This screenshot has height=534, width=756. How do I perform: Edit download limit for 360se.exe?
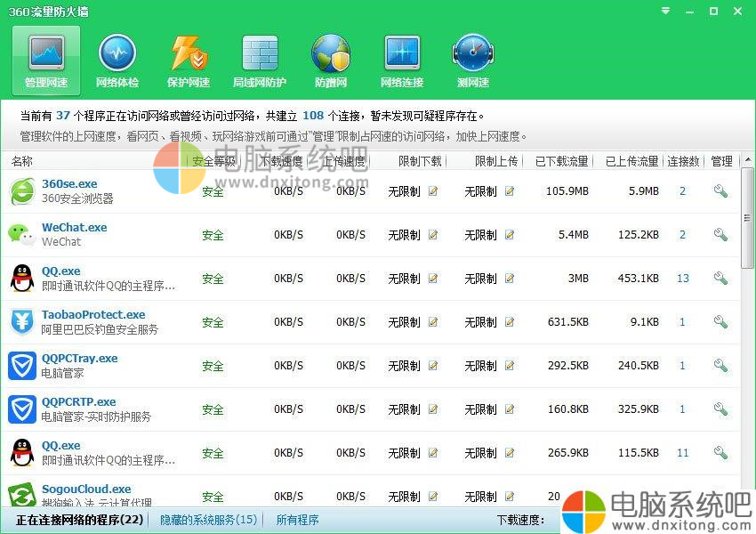click(433, 191)
